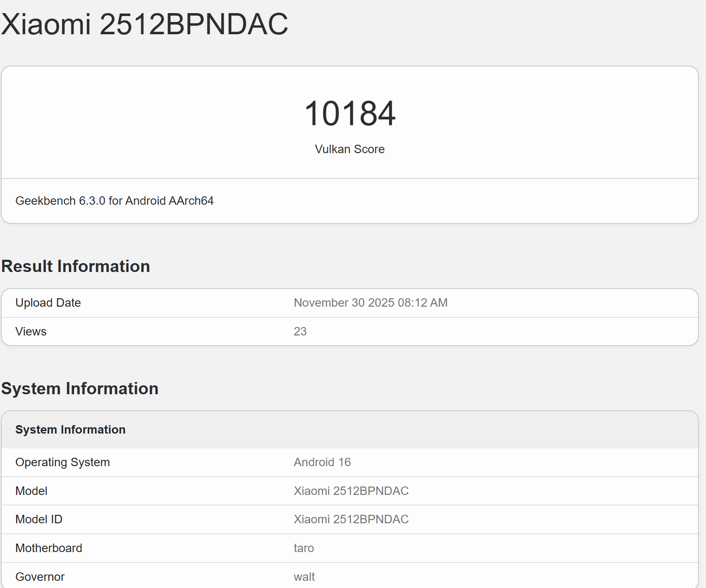Click the Motherboard label
Viewport: 706px width, 588px height.
[x=49, y=548]
